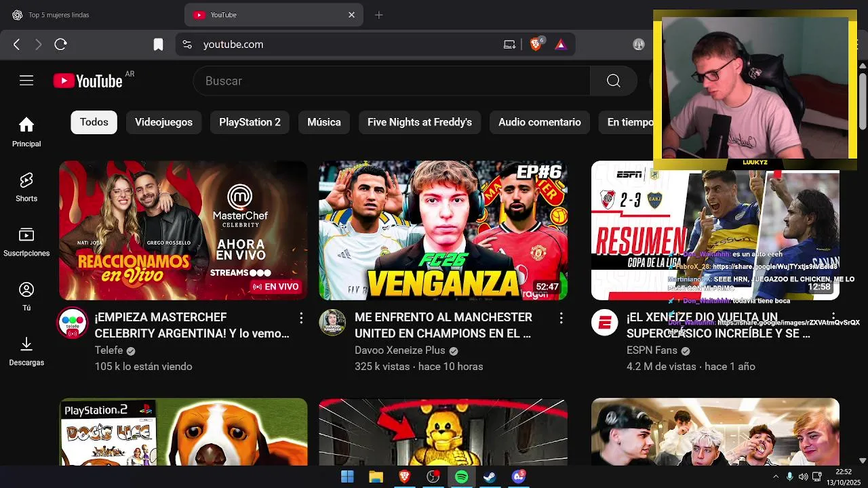Open the taskbar app with red notification dot
Image resolution: width=868 pixels, height=488 pixels.
[433, 476]
